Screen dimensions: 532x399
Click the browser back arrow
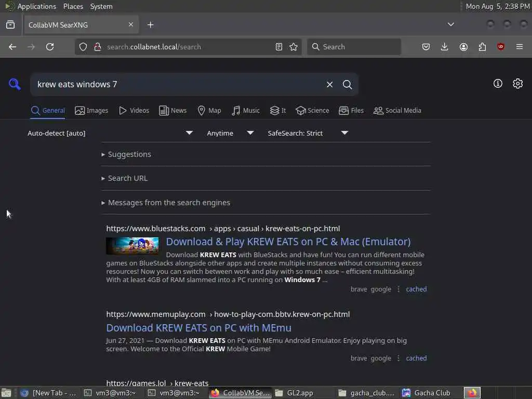12,47
